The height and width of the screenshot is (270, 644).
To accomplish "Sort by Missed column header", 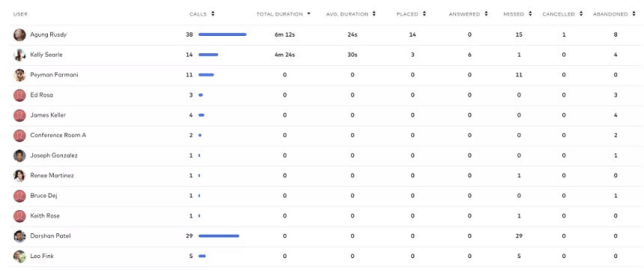I will pyautogui.click(x=517, y=14).
